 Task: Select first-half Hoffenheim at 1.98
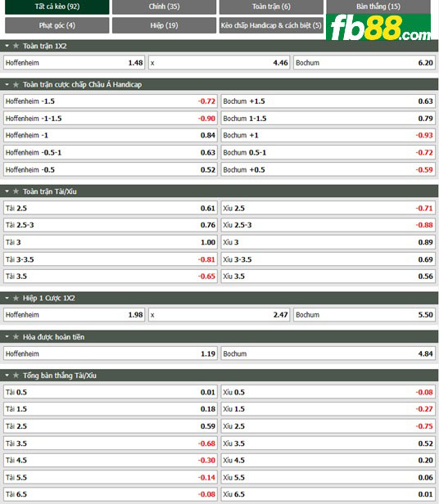click(x=74, y=315)
